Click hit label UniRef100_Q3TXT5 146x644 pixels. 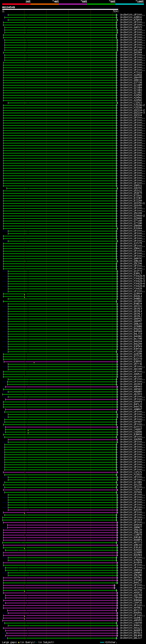[x=131, y=244]
